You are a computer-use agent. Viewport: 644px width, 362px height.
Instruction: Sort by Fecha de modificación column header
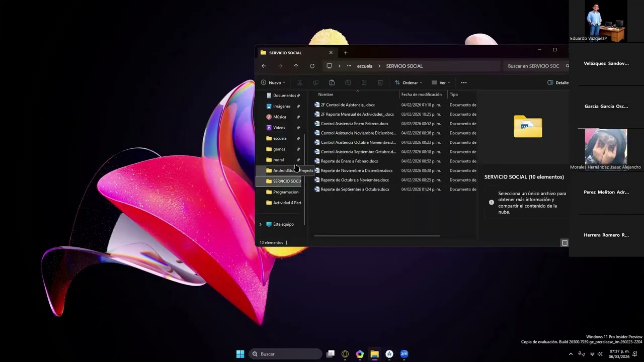pos(422,95)
